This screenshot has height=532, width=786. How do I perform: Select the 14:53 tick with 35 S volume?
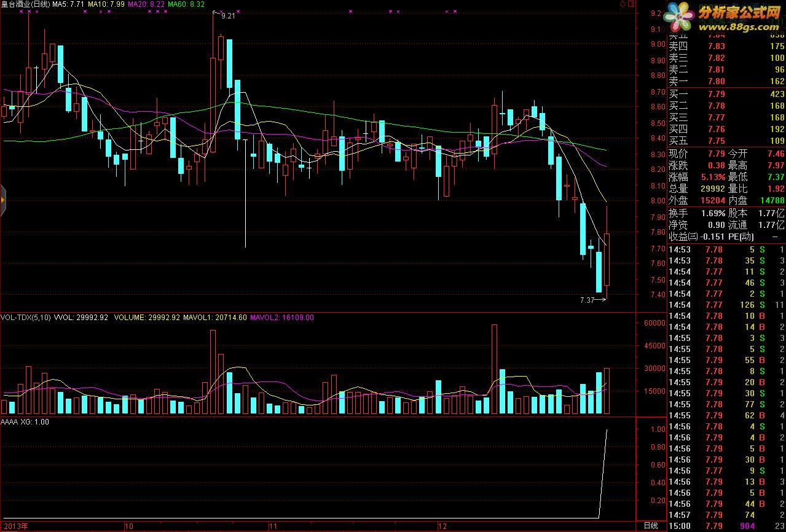[726, 260]
